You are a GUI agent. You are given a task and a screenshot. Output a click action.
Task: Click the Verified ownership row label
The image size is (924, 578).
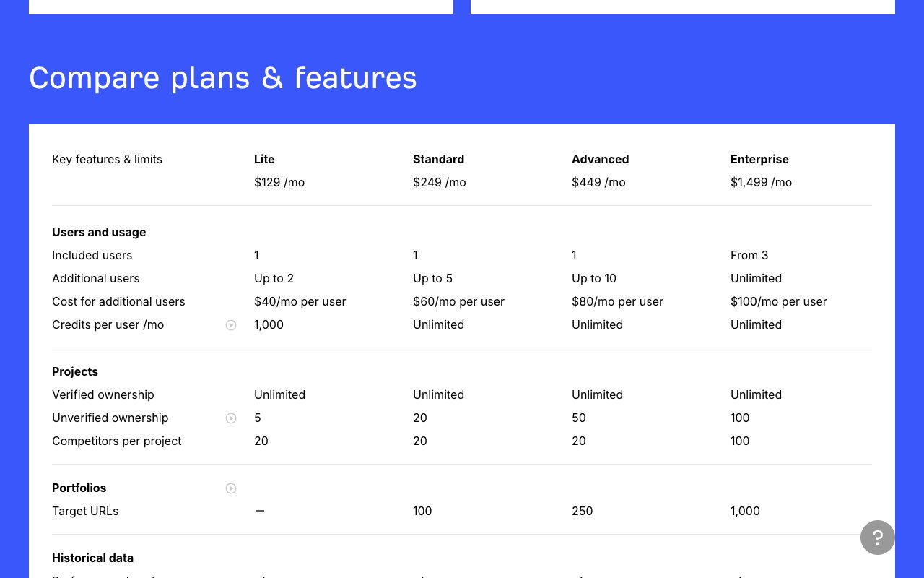103,394
